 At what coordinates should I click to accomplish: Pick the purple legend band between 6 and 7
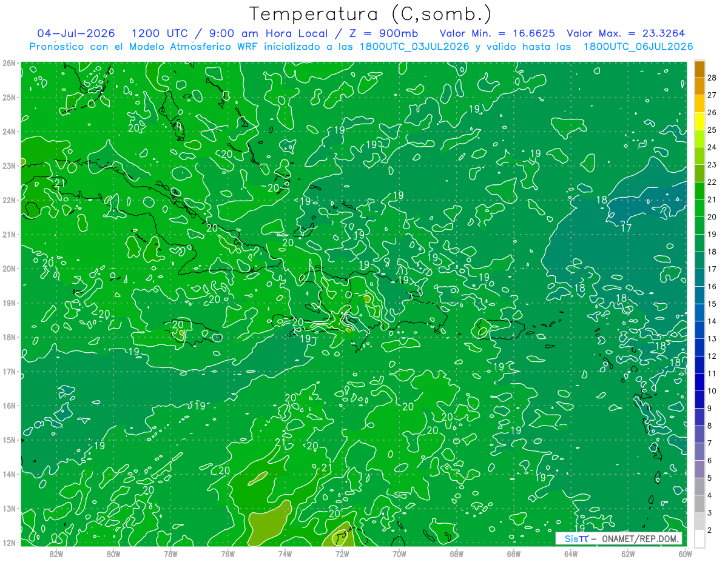click(x=699, y=452)
